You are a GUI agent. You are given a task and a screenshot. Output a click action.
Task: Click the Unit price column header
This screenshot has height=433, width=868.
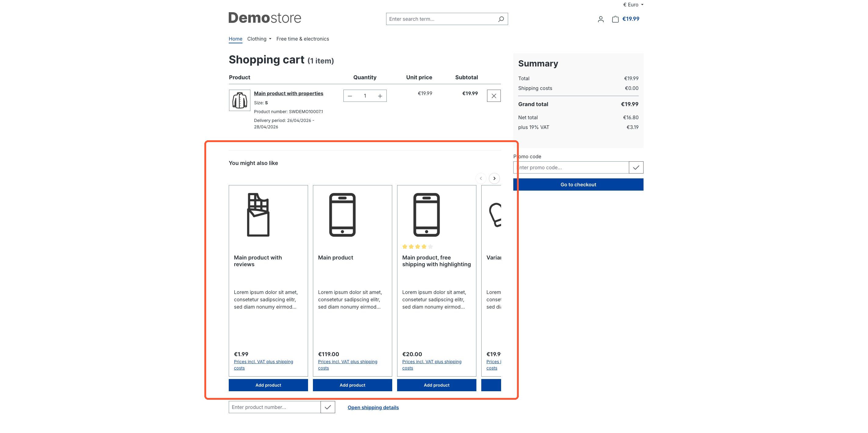coord(419,77)
